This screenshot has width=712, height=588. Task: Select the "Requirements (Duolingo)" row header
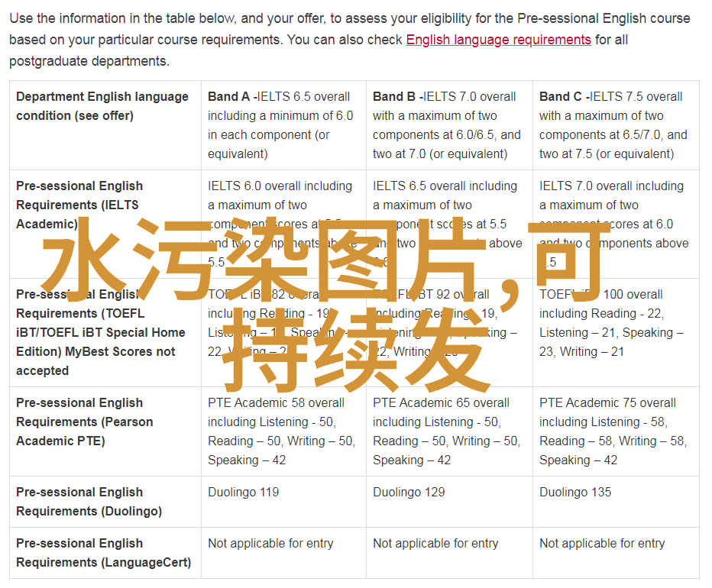(x=105, y=502)
